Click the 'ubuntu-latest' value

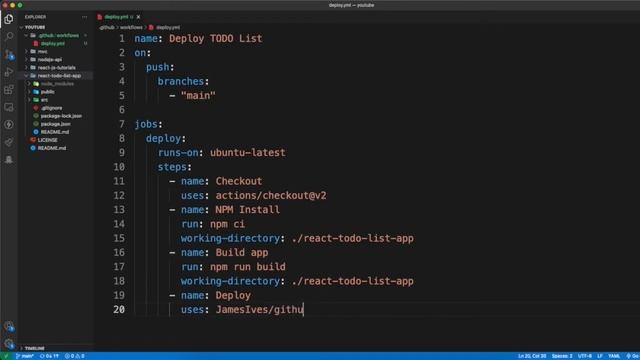[x=248, y=153]
